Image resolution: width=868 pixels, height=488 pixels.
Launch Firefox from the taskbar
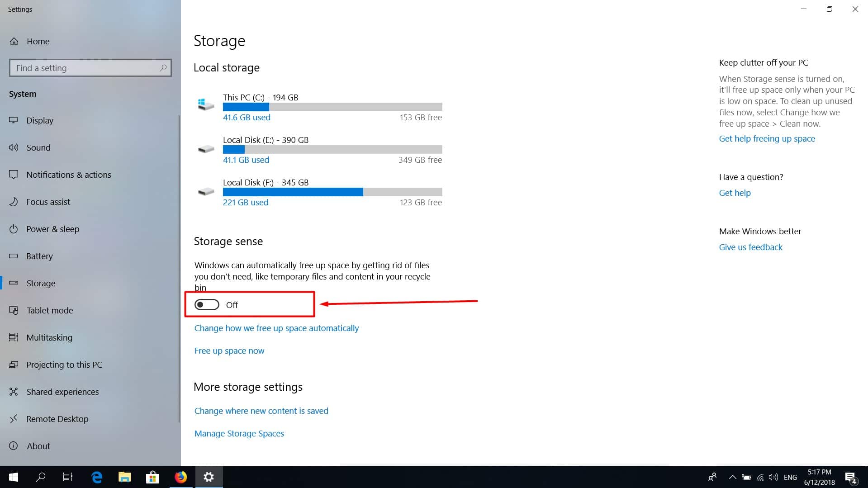[181, 477]
